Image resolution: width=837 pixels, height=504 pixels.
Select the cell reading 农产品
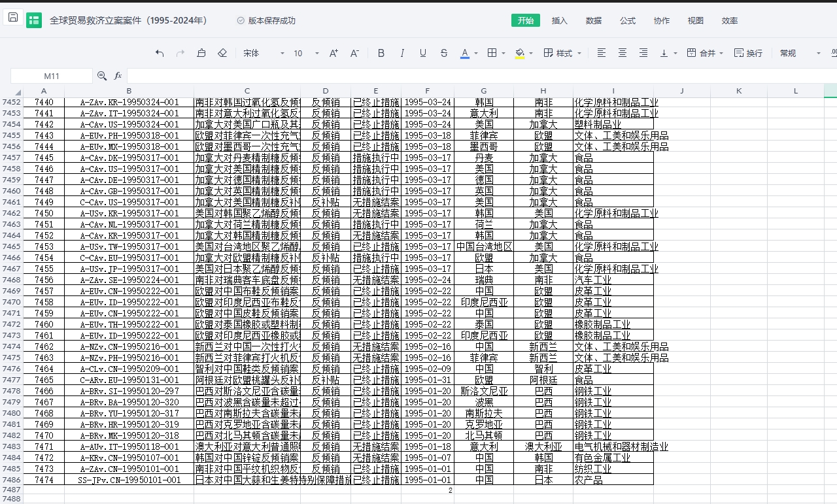613,480
